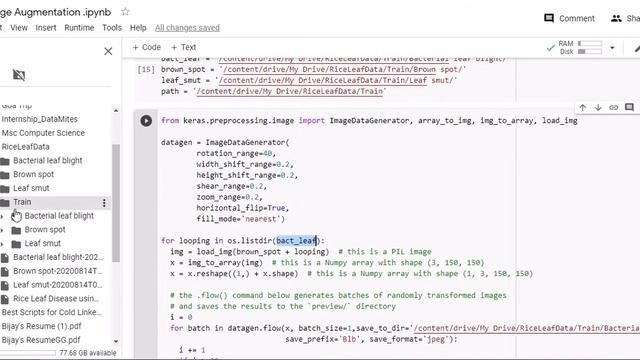Click the fill_mode='nearest' code line
Image resolution: width=640 pixels, height=360 pixels.
pyautogui.click(x=240, y=219)
